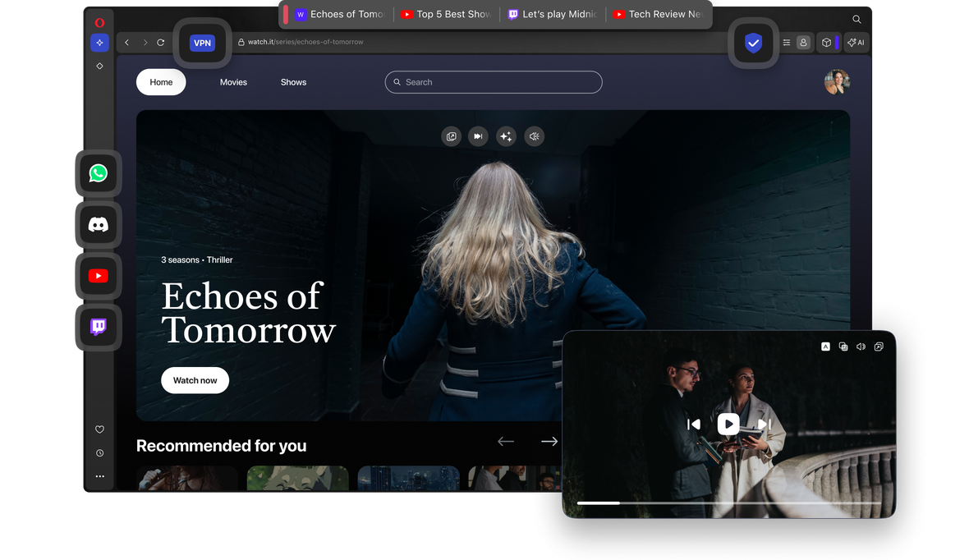Open Twitch from the sidebar
969x560 pixels.
pos(98,327)
